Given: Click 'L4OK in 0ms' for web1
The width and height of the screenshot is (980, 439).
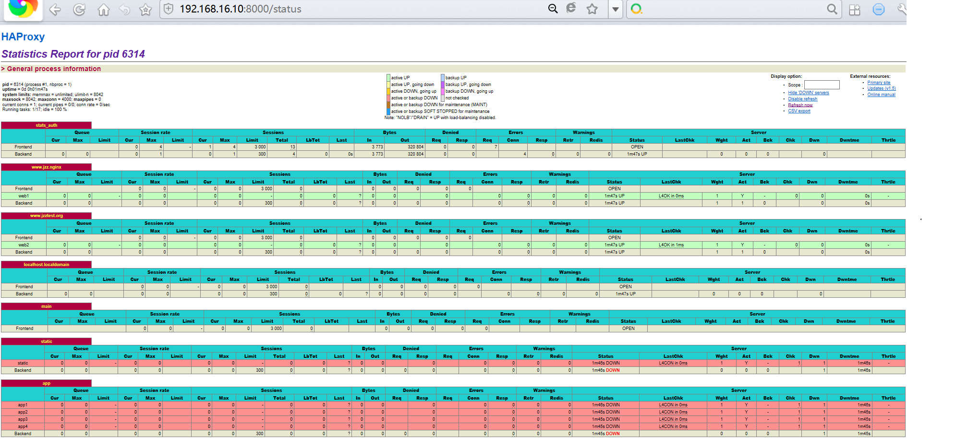Looking at the screenshot, I should coord(671,196).
